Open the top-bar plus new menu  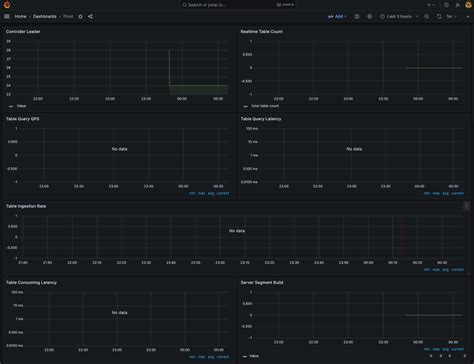431,5
